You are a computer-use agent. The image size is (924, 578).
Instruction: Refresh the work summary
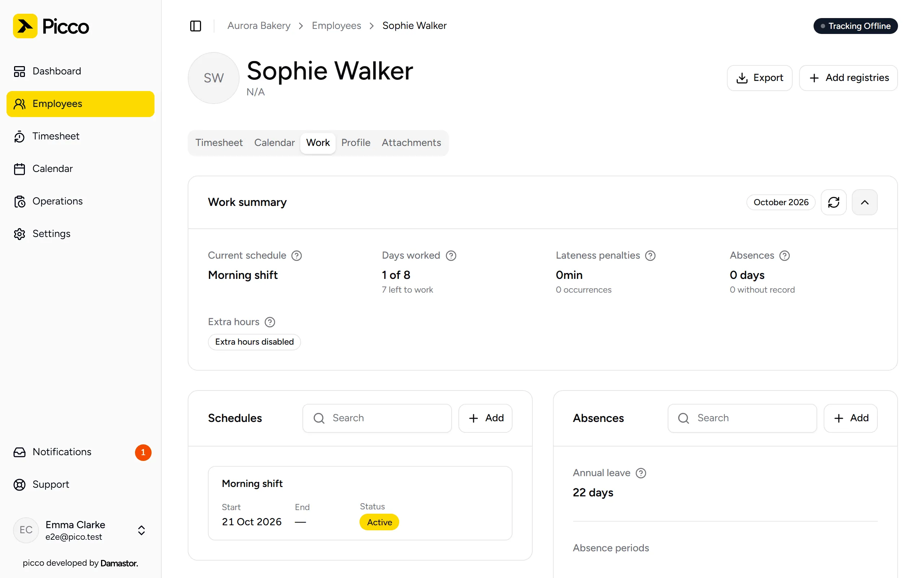(833, 202)
